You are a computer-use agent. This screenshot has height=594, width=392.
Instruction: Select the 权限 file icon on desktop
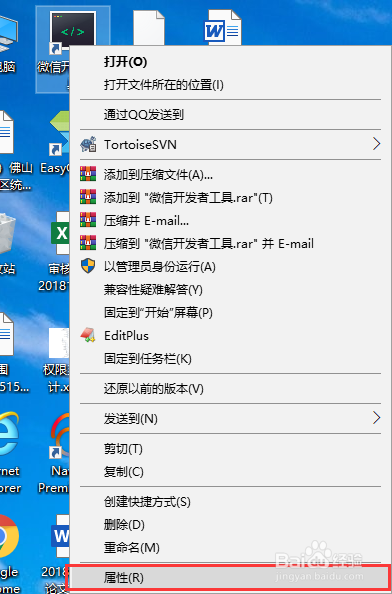(60, 343)
